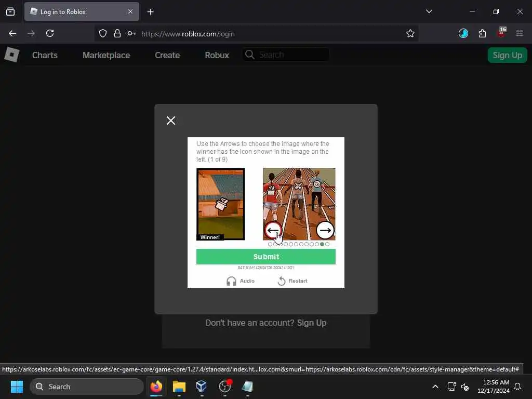The width and height of the screenshot is (532, 399).
Task: Open the Extensions puzzle menu
Action: click(482, 33)
